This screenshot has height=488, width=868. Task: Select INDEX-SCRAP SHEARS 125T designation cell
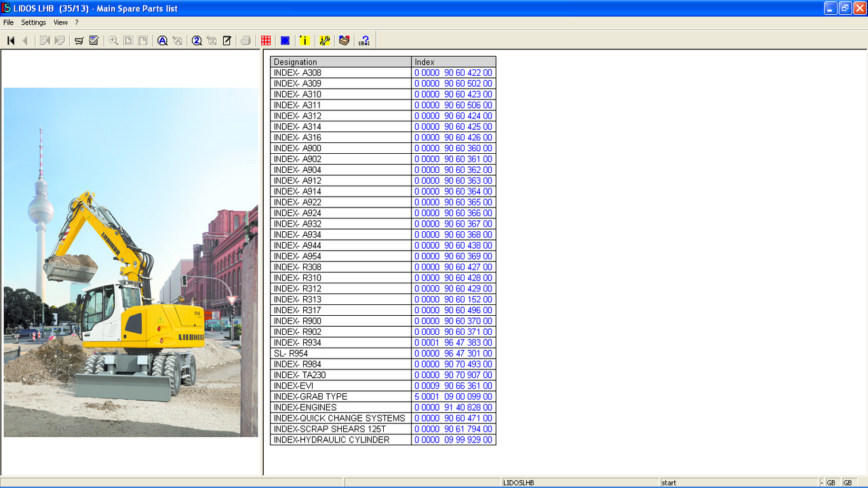340,429
